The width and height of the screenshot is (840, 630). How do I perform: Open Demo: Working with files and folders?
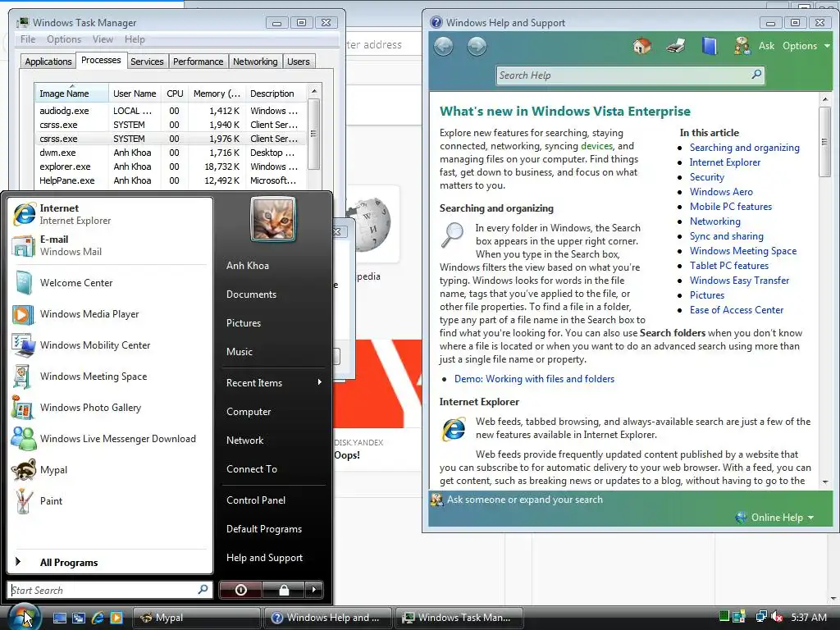534,379
